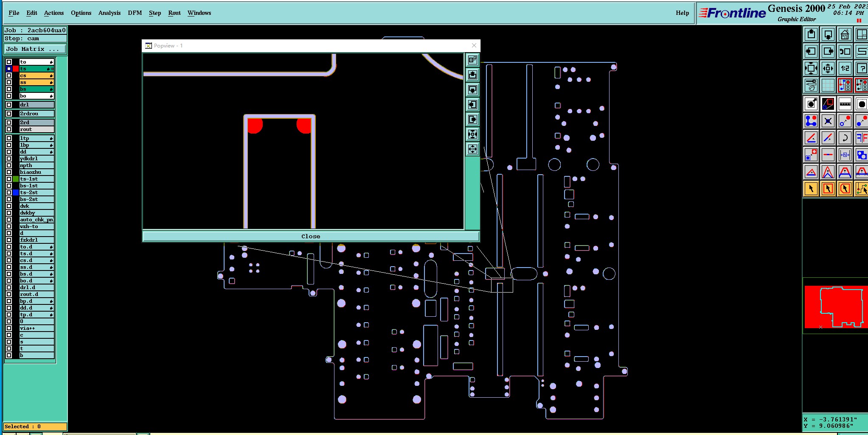Click the Popview pan up icon
This screenshot has height=435, width=868.
472,75
